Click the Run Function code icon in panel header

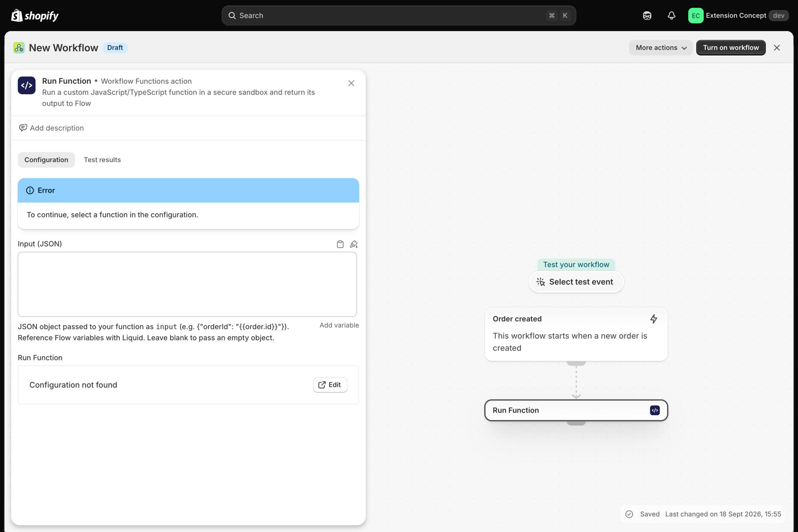tap(27, 85)
